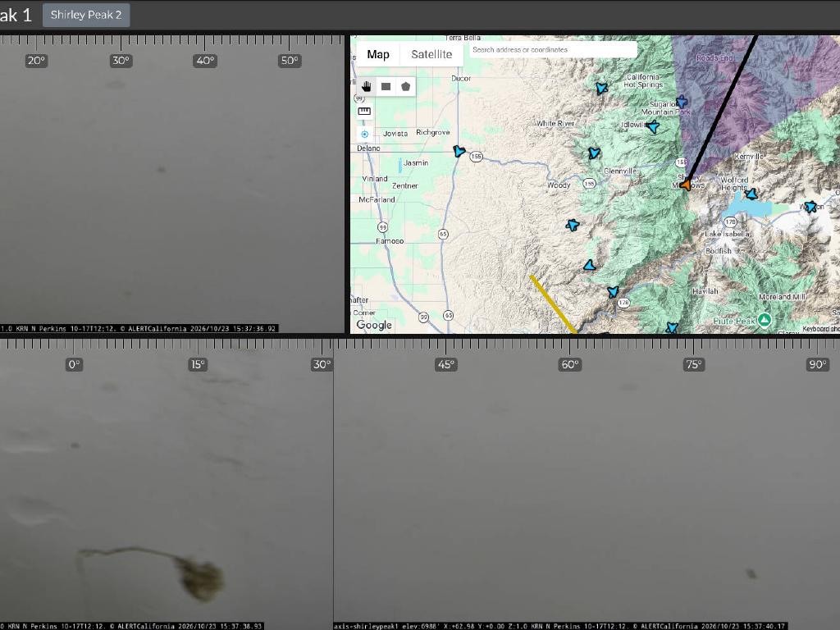Click the Famoso label on the map
Screen dimensions: 840x630
(x=390, y=241)
